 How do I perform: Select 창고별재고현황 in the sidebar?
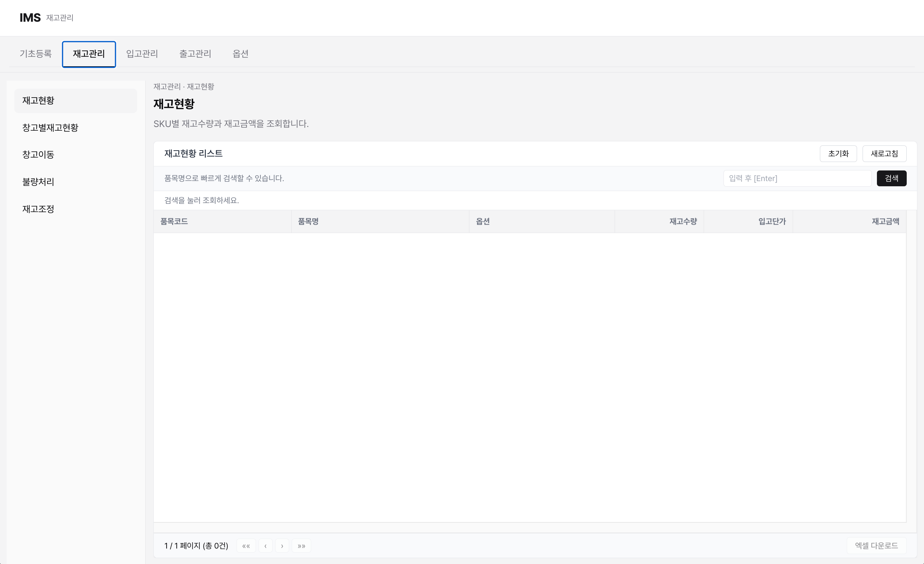coord(50,128)
